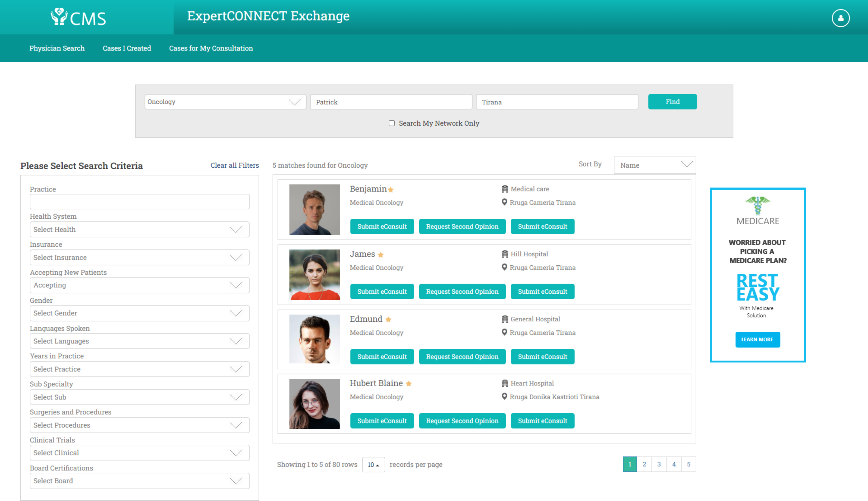The height and width of the screenshot is (501, 868).
Task: Expand the Select Health dropdown
Action: point(139,229)
